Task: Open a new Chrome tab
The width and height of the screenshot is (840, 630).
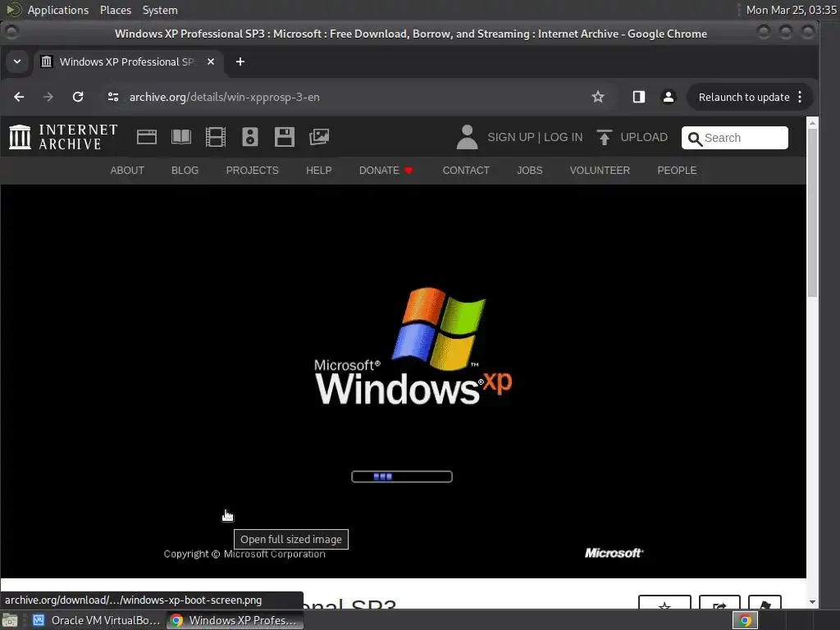Action: tap(240, 62)
